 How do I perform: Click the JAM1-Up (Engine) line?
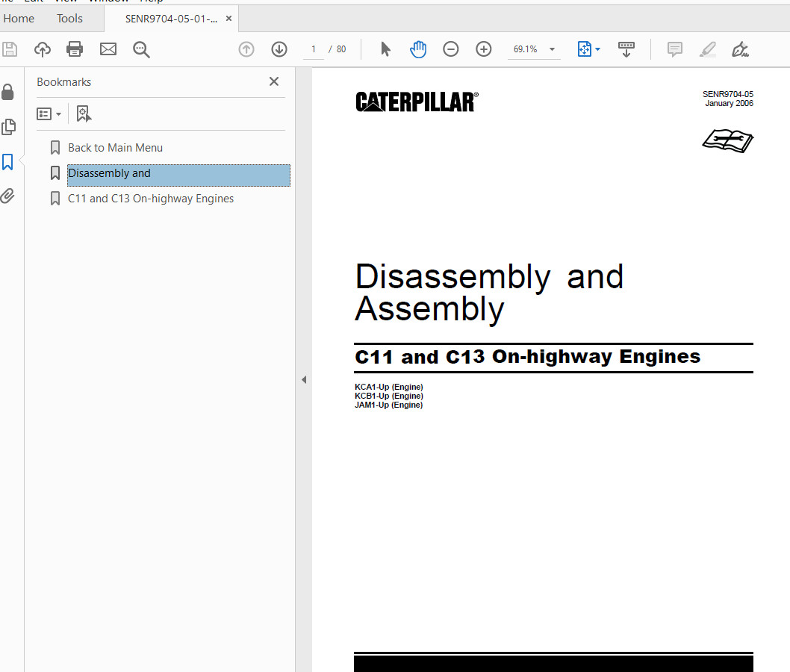coord(389,405)
